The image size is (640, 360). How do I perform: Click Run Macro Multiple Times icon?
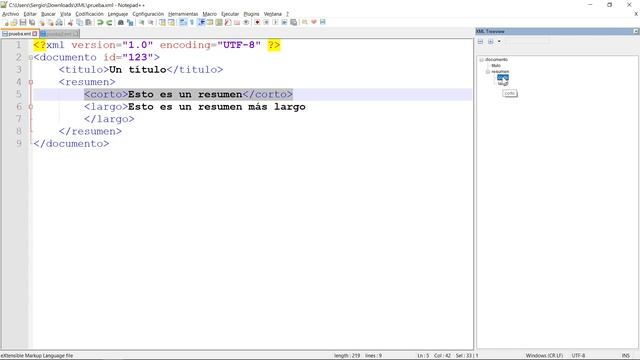click(284, 22)
